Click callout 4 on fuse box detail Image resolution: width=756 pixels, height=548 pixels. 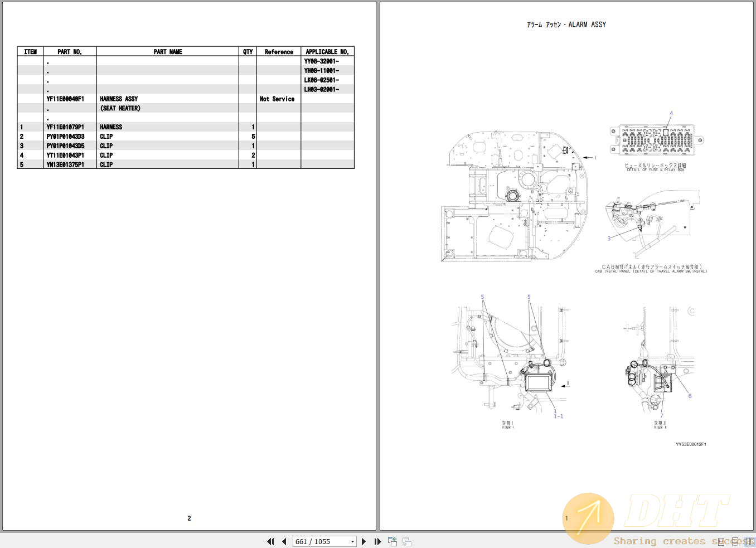point(671,113)
